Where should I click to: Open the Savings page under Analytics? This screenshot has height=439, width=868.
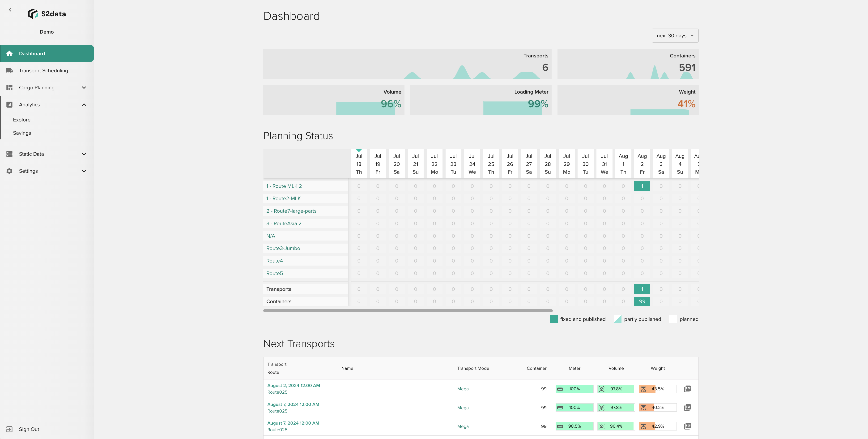coord(21,133)
